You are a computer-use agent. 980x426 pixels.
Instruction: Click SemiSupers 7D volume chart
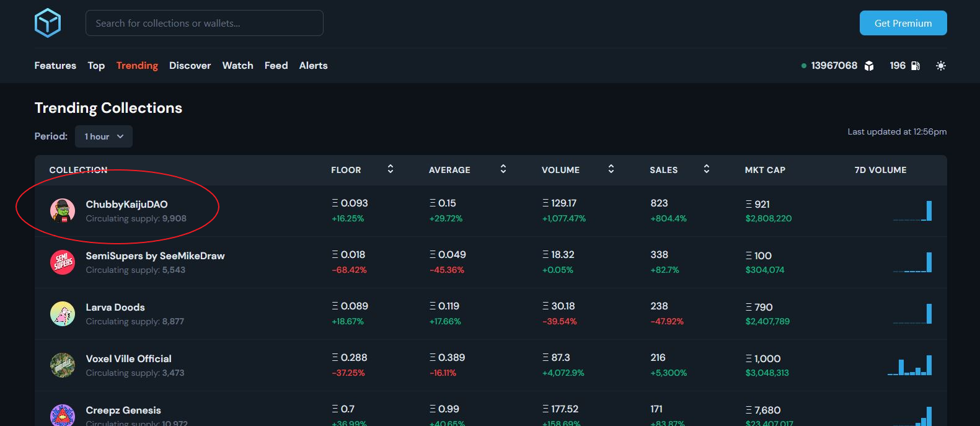point(912,262)
